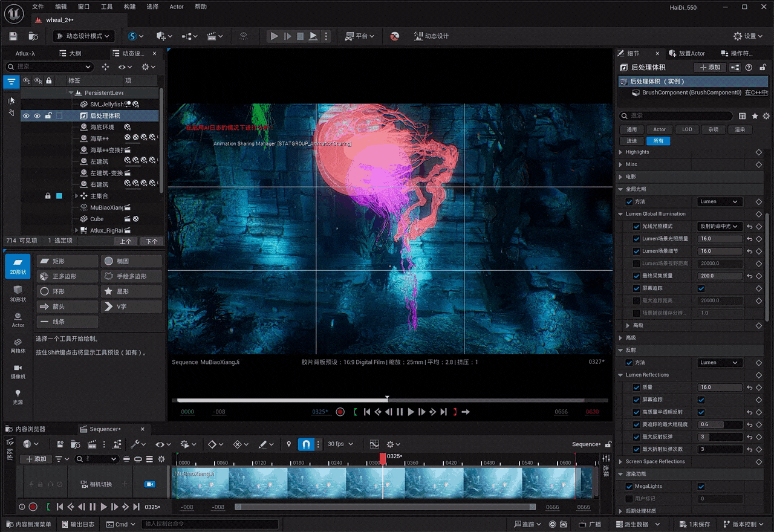
Task: Open the 构建 (Build) menu
Action: (x=129, y=7)
